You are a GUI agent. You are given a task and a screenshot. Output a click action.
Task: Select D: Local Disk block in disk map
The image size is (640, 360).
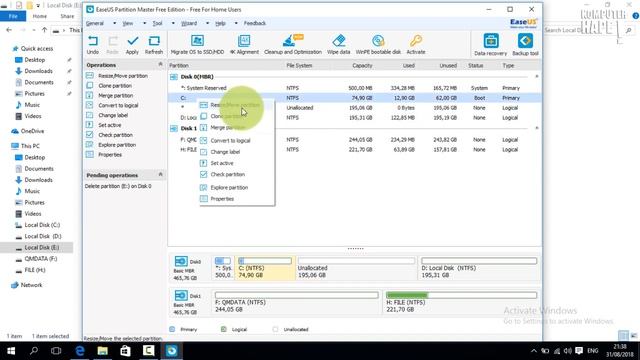point(479,268)
